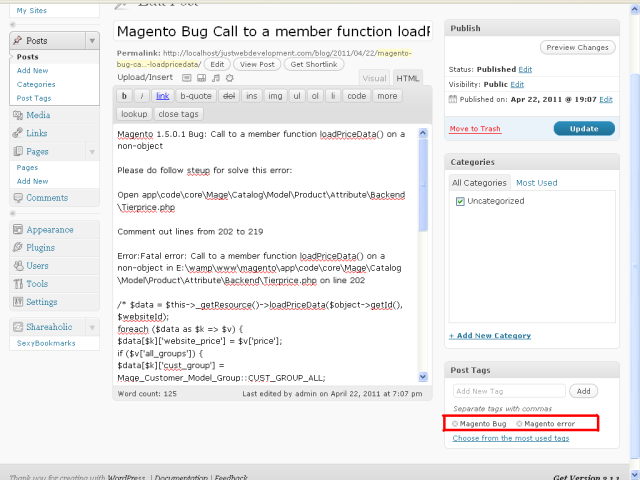Image resolution: width=640 pixels, height=480 pixels.
Task: Click the ol quicktag button
Action: tap(315, 96)
